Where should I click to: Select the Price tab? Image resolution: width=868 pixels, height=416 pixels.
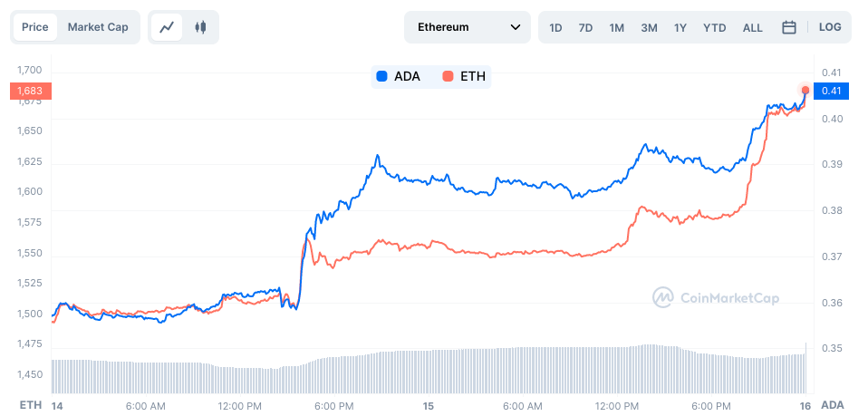(x=35, y=27)
